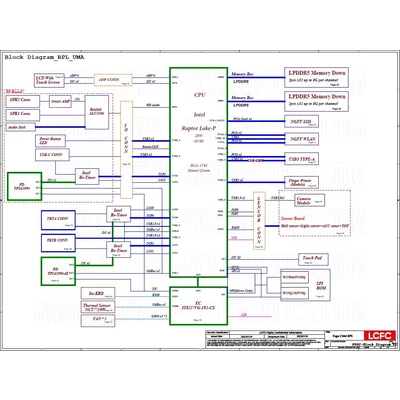Click the NGFF WLAN block
This screenshot has width=400, height=400.
tap(301, 139)
